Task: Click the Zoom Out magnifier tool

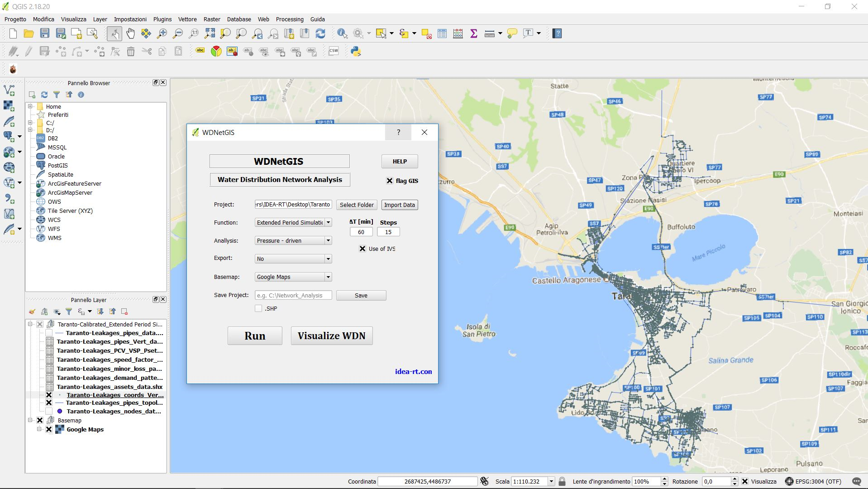Action: click(x=178, y=33)
